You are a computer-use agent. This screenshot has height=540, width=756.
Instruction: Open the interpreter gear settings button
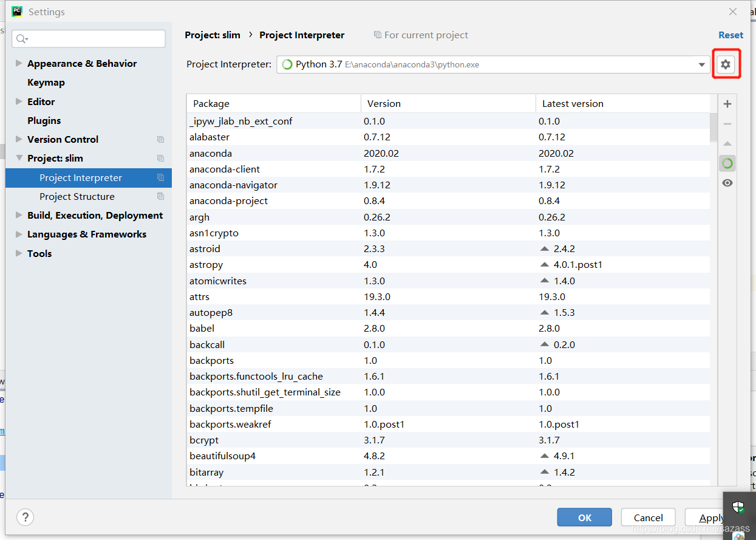[x=726, y=64]
